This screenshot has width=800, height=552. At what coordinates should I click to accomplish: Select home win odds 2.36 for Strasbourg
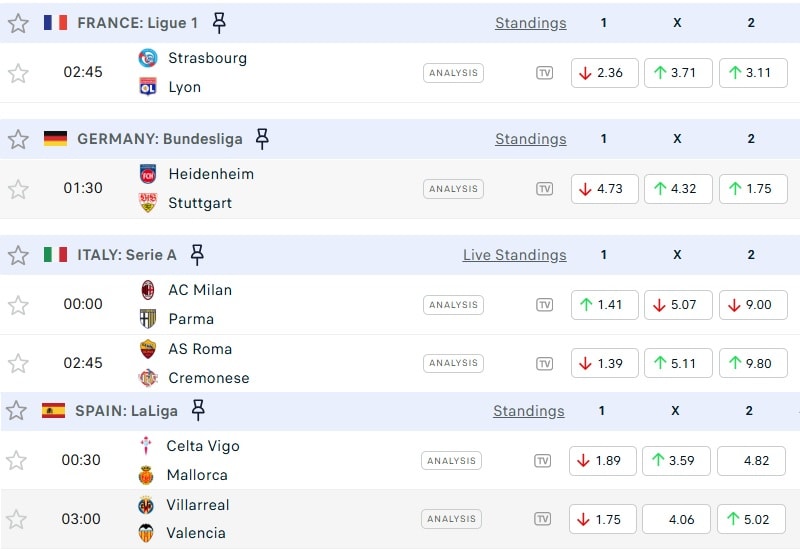click(604, 73)
